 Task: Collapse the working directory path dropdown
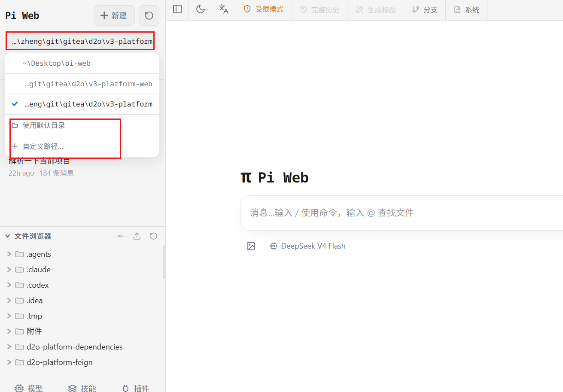click(x=82, y=41)
